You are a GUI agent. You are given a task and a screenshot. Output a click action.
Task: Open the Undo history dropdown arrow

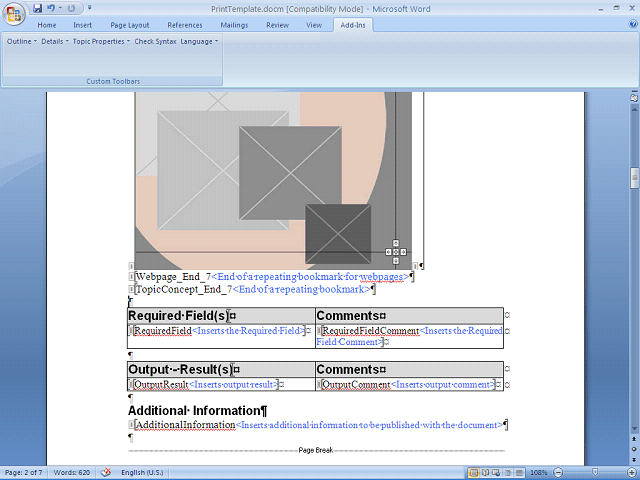pyautogui.click(x=60, y=8)
